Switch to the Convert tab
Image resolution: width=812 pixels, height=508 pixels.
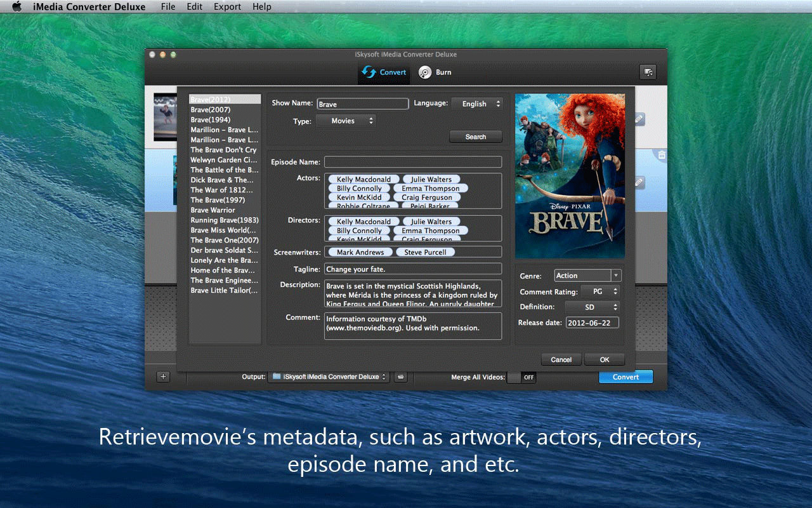[384, 72]
